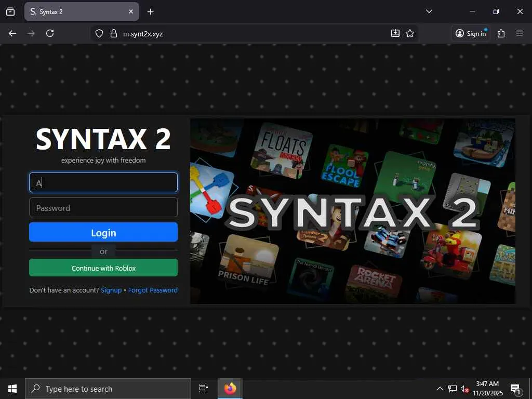Open the tracking protection shield icon
The width and height of the screenshot is (532, 399).
pos(99,33)
